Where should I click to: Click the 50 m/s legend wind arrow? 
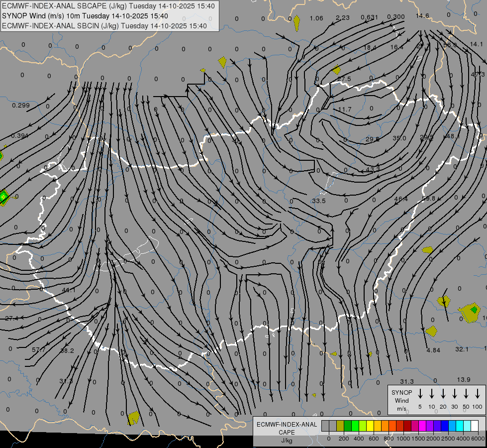[x=466, y=394]
